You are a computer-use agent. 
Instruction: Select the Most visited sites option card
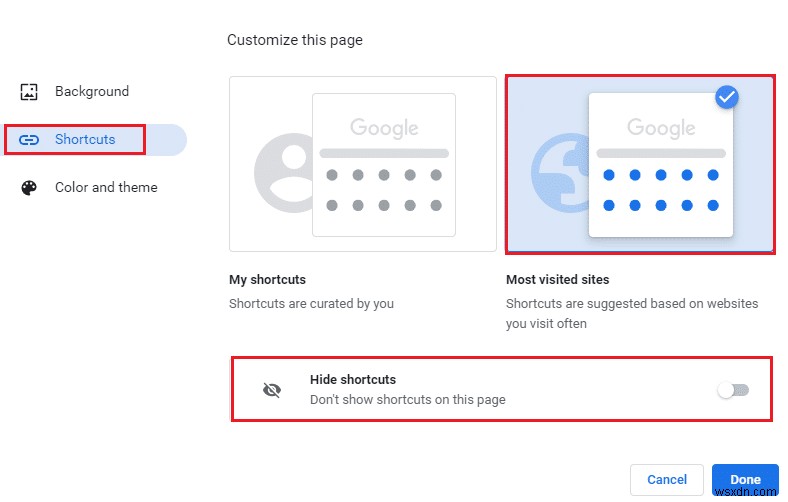(640, 164)
